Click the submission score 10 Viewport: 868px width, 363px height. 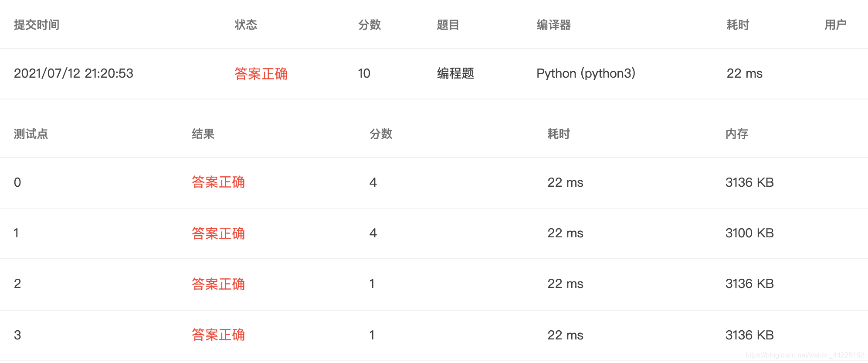(364, 73)
